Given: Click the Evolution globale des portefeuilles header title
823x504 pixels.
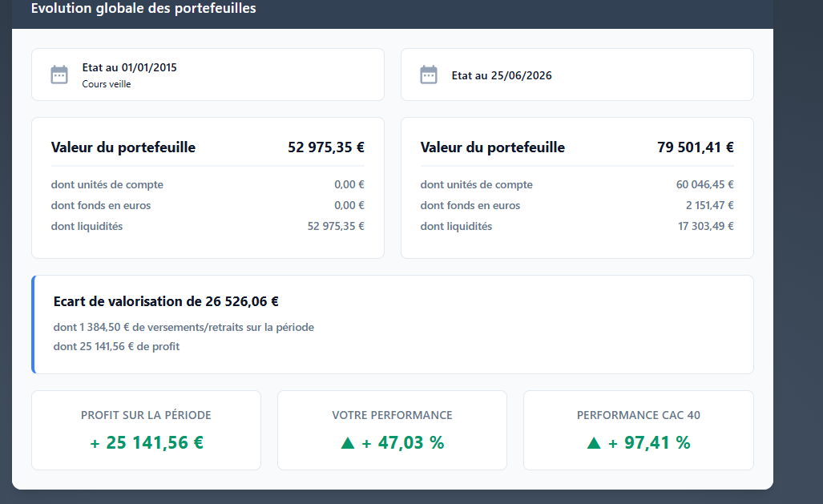Looking at the screenshot, I should point(143,8).
